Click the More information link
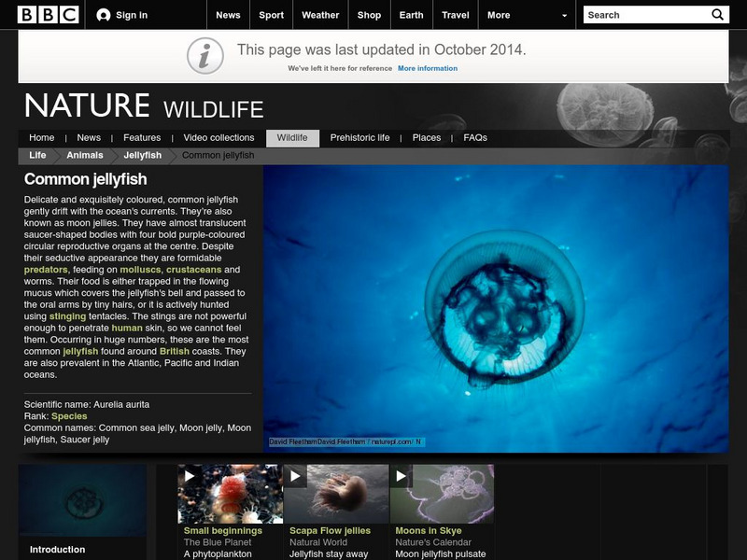 [430, 66]
